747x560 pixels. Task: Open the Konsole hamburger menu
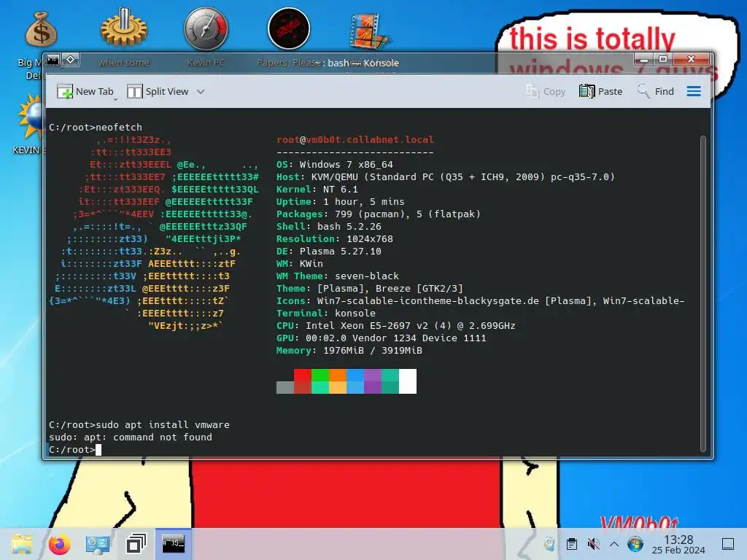point(694,91)
